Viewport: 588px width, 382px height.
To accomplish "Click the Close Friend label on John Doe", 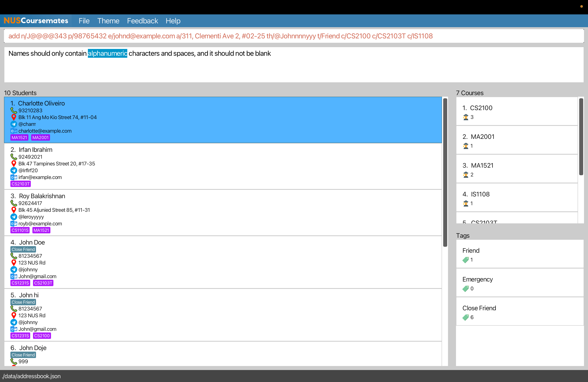I will click(x=23, y=249).
